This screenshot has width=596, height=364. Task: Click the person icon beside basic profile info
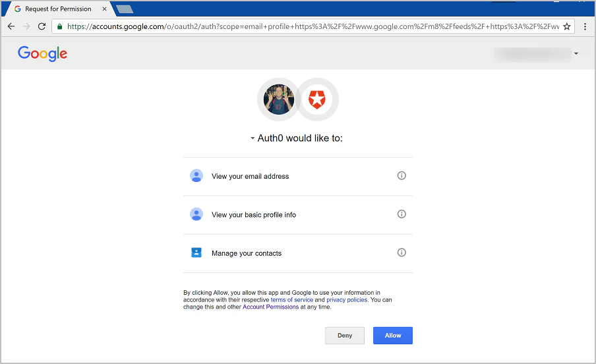196,214
